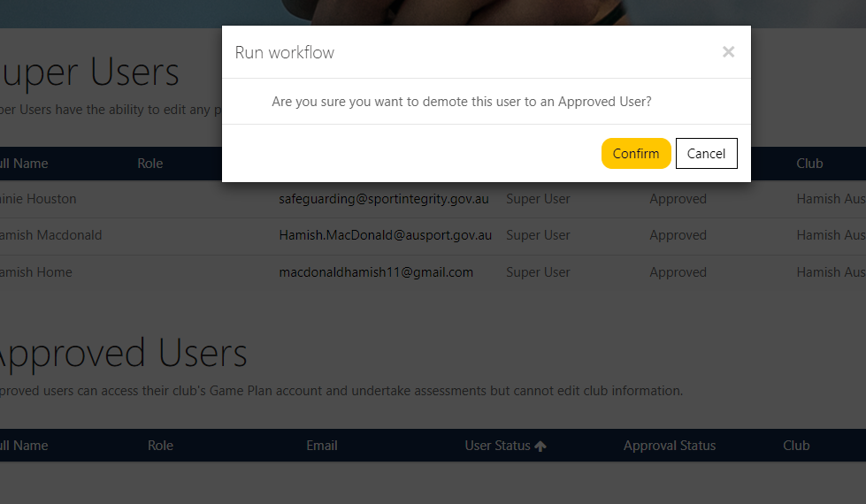
Task: Sort Approved Users by User Status arrow
Action: [540, 446]
